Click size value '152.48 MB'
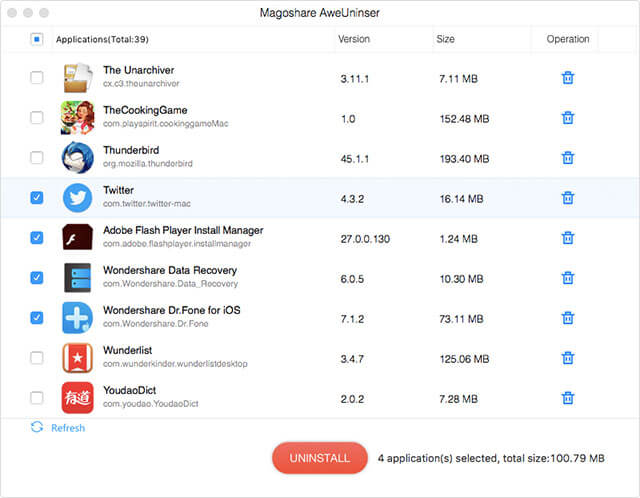The image size is (640, 498). 464,119
